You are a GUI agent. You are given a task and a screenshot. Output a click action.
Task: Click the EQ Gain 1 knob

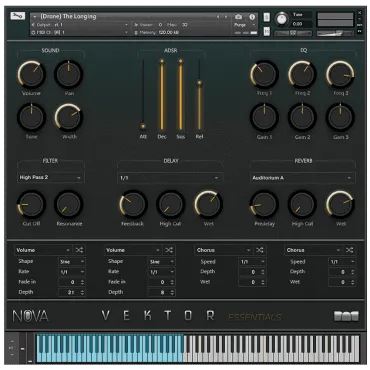coord(264,117)
